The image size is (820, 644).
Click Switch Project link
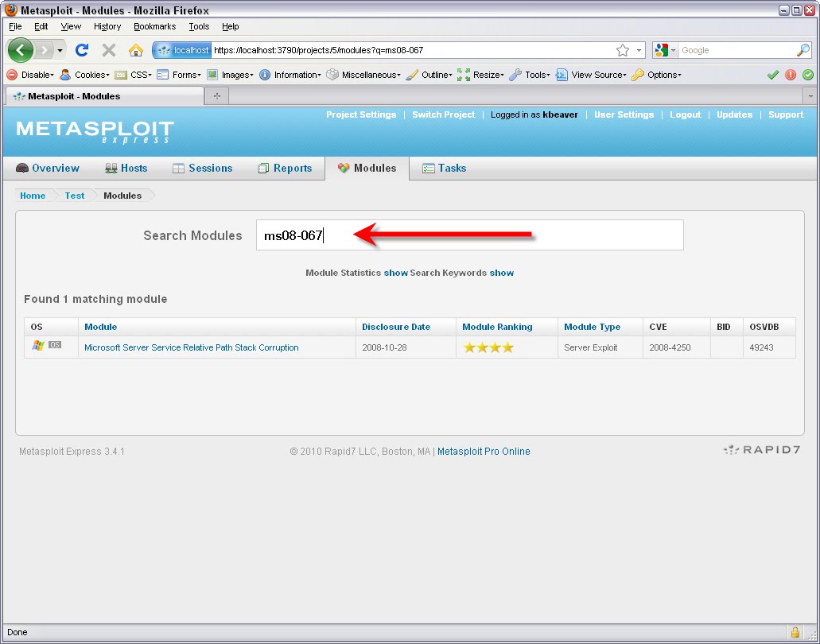click(444, 114)
